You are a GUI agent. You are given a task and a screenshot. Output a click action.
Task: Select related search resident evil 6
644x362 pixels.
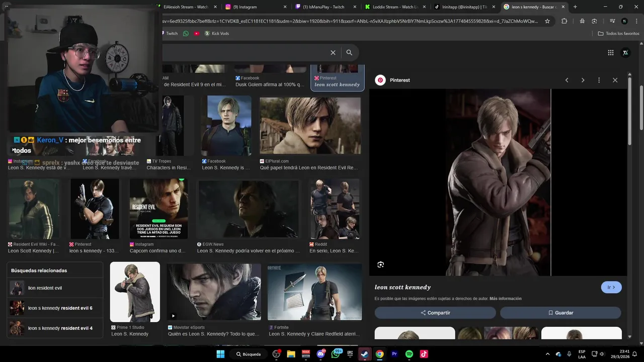click(x=55, y=308)
